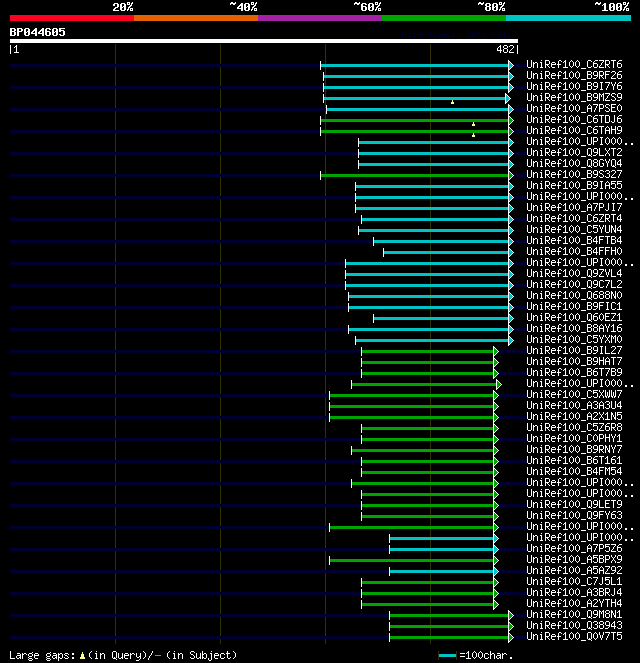Click the Large gaps legend text

(x=123, y=655)
